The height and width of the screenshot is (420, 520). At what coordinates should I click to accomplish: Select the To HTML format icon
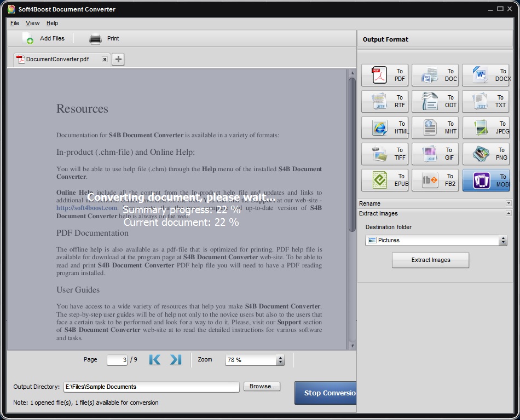point(384,127)
